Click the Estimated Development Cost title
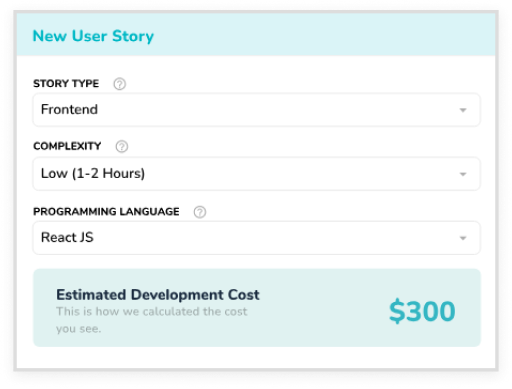The height and width of the screenshot is (389, 512). coord(158,295)
